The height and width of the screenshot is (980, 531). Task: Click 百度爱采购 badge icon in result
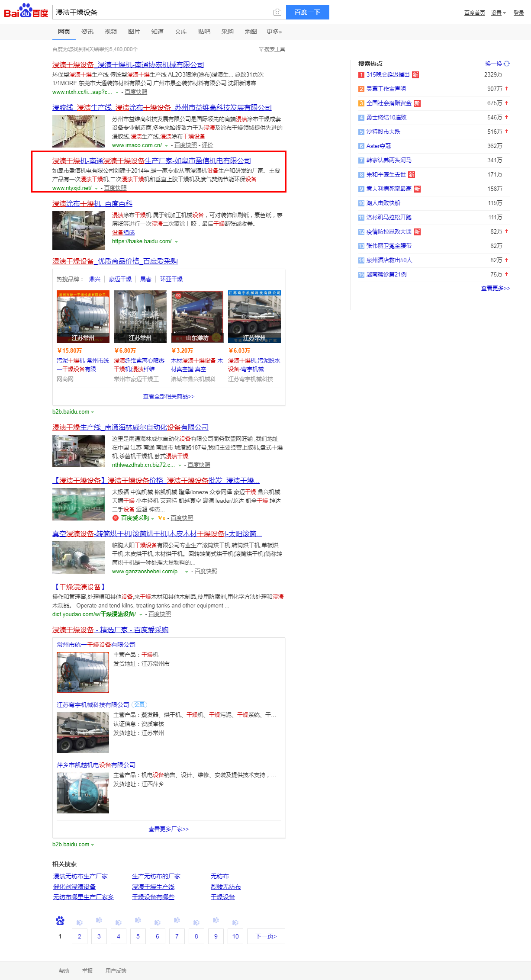[116, 518]
